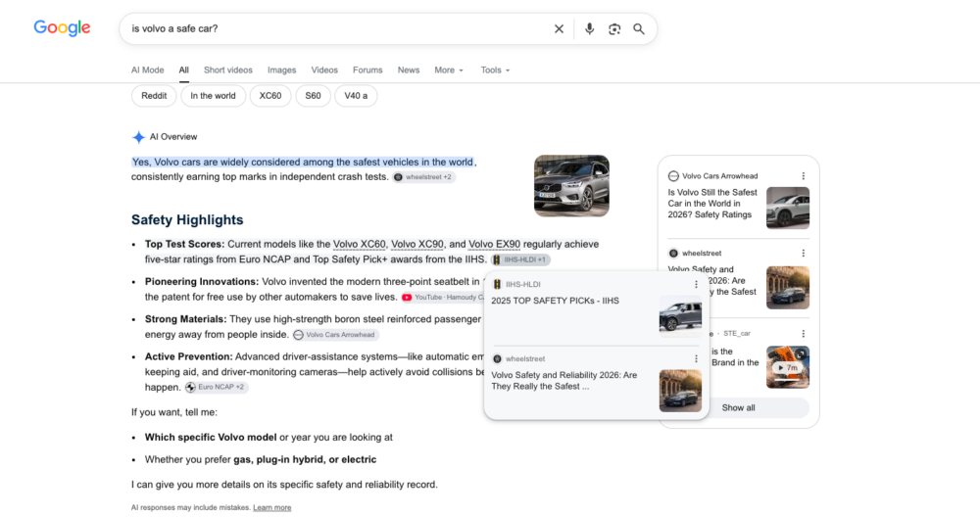Click 'Active Prevention:' bullet label

(189, 356)
